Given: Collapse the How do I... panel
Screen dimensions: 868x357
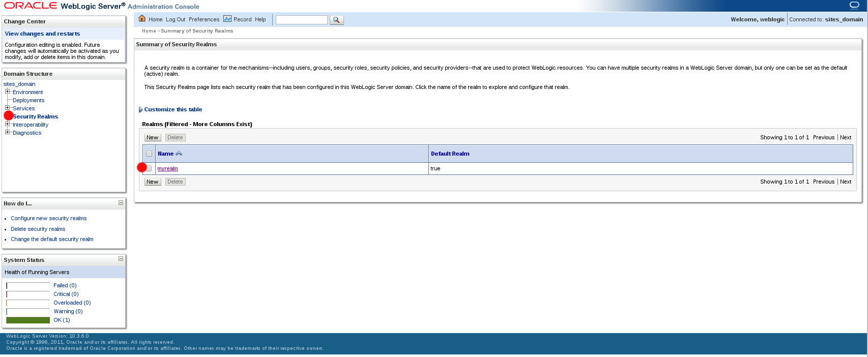Looking at the screenshot, I should point(121,203).
